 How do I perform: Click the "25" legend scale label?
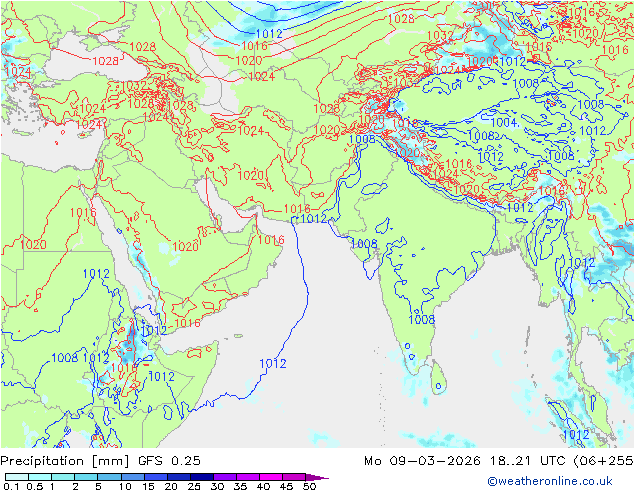click(194, 486)
